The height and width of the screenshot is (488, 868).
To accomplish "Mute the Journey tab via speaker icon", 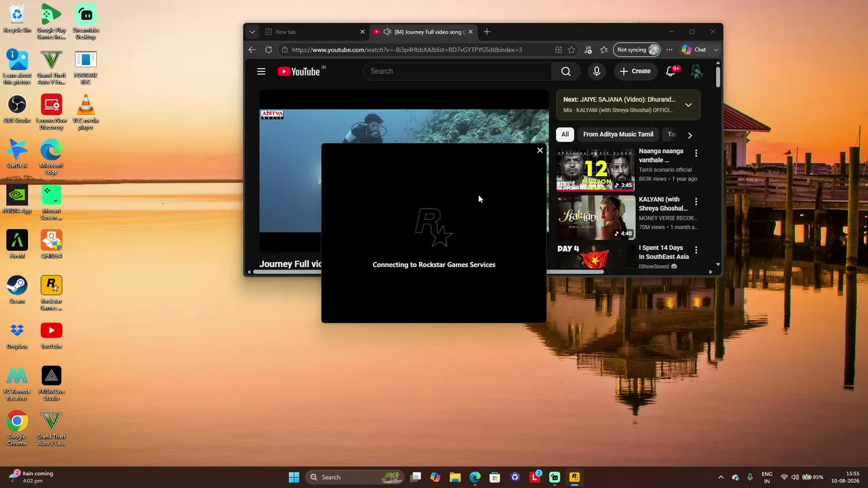I will click(x=387, y=32).
